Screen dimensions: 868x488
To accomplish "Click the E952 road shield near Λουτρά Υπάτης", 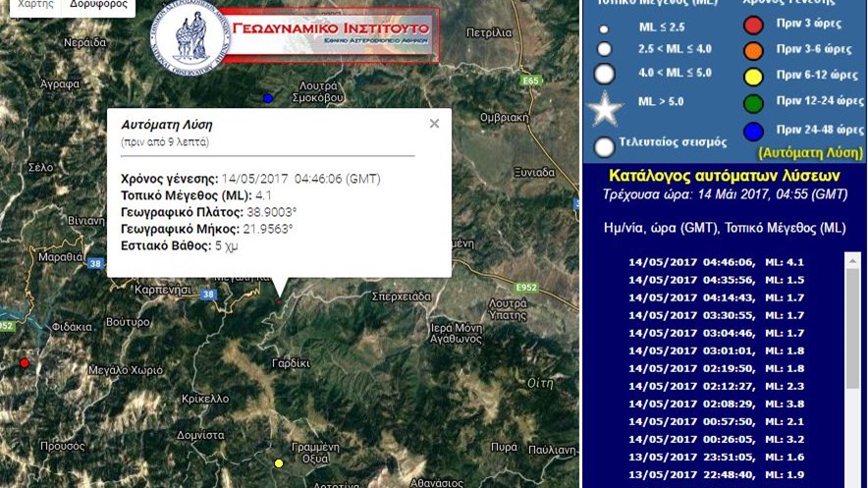I will pyautogui.click(x=526, y=287).
